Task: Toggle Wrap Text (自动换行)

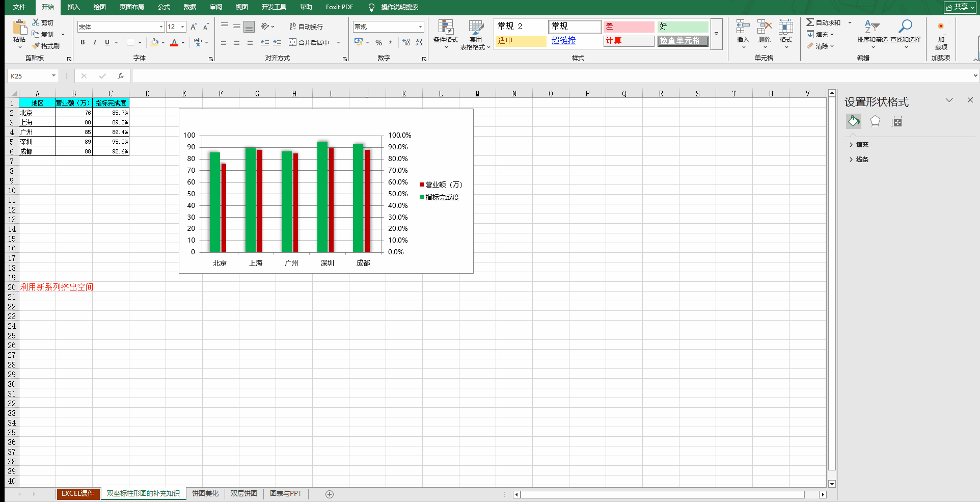Action: coord(306,27)
